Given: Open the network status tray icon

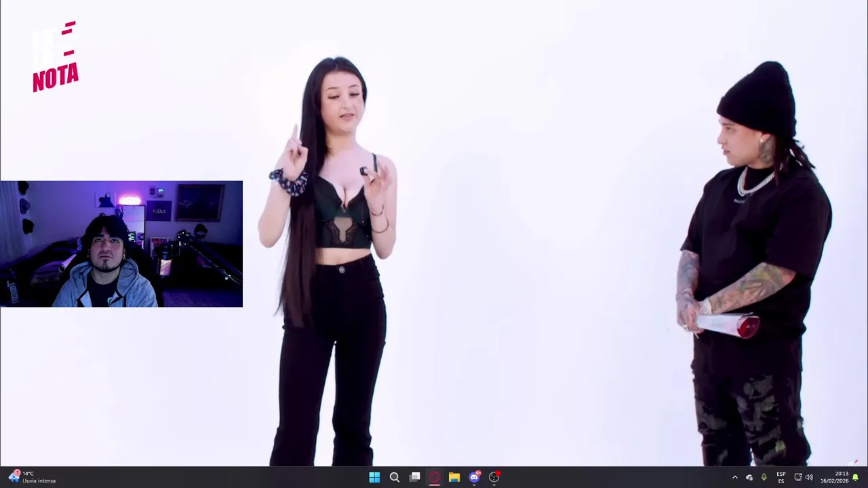Looking at the screenshot, I should 798,477.
